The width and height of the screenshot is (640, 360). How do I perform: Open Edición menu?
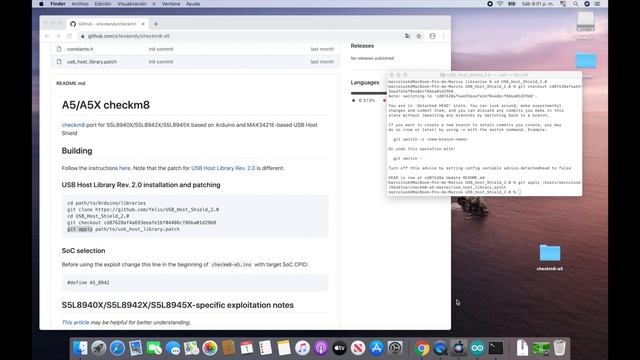coord(103,4)
